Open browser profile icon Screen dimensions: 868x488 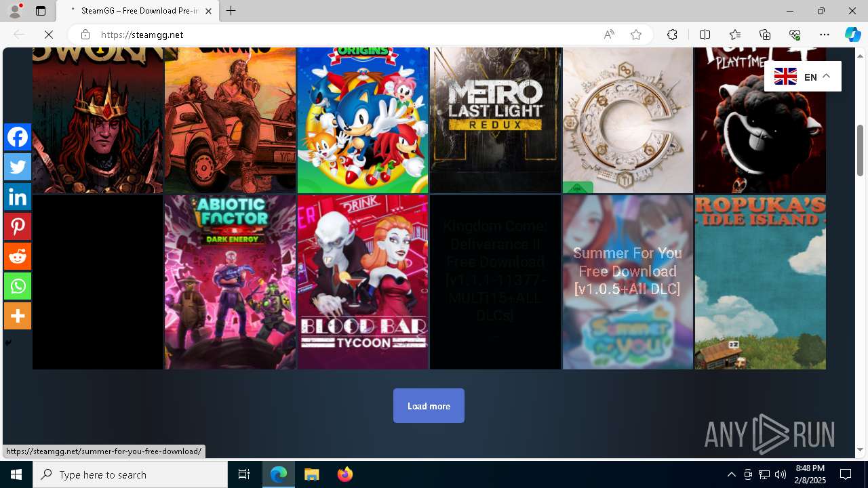click(x=15, y=11)
